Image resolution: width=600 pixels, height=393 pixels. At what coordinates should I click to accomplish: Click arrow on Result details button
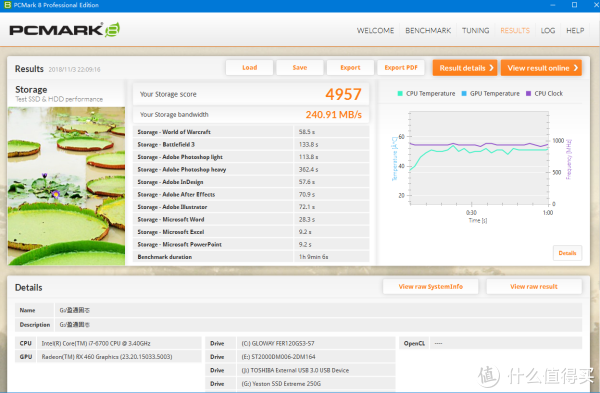(x=491, y=68)
